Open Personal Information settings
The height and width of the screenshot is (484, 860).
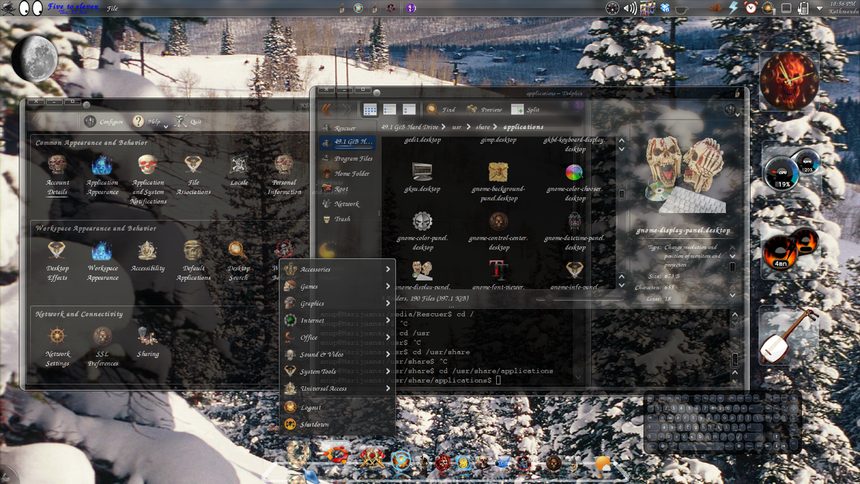(284, 176)
